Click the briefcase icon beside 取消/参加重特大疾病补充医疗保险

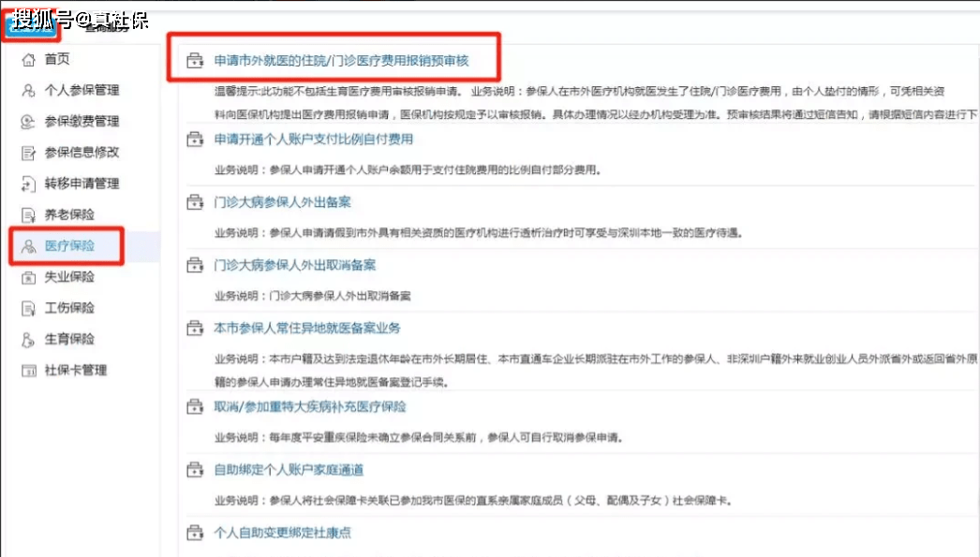194,406
